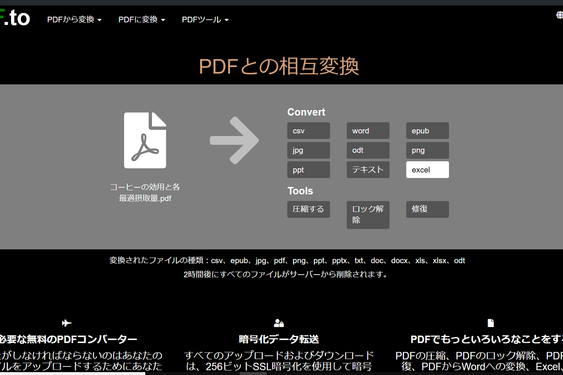Select the highlighted excel button
This screenshot has width=563, height=375.
[427, 170]
